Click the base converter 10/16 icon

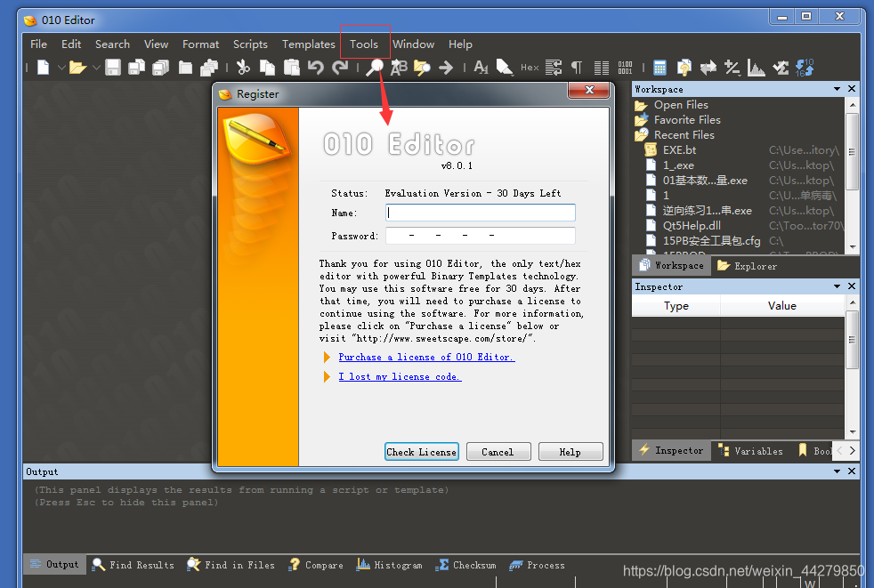pyautogui.click(x=805, y=68)
